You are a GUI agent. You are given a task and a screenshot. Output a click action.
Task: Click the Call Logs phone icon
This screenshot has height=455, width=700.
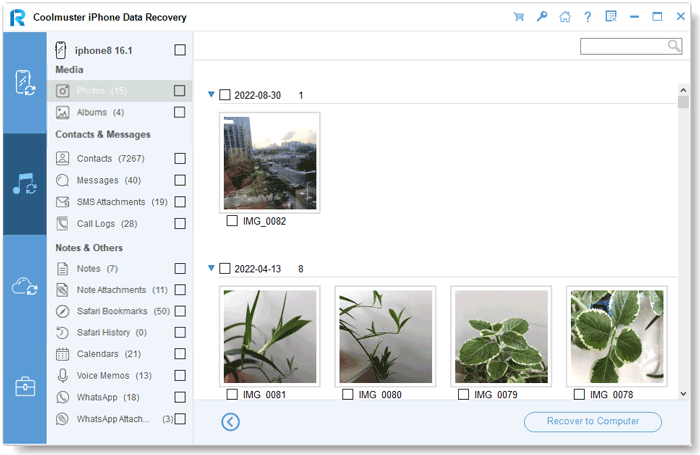[x=62, y=223]
